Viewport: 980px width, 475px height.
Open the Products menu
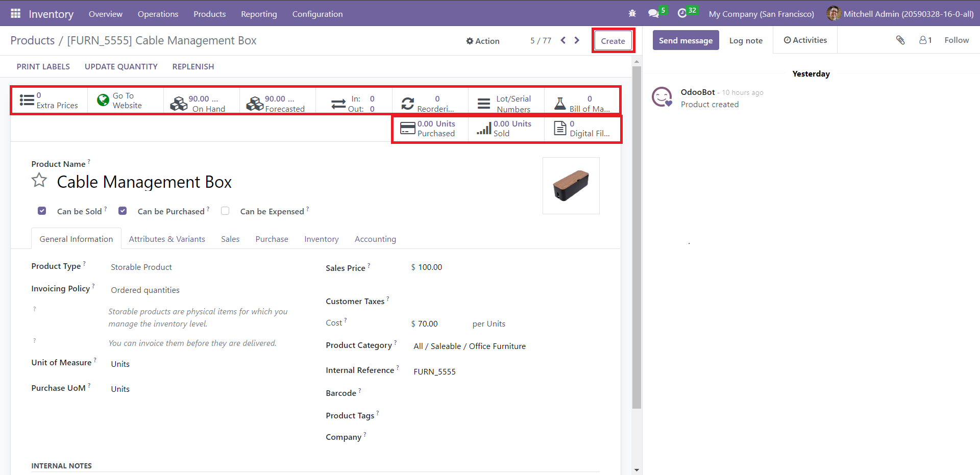209,14
